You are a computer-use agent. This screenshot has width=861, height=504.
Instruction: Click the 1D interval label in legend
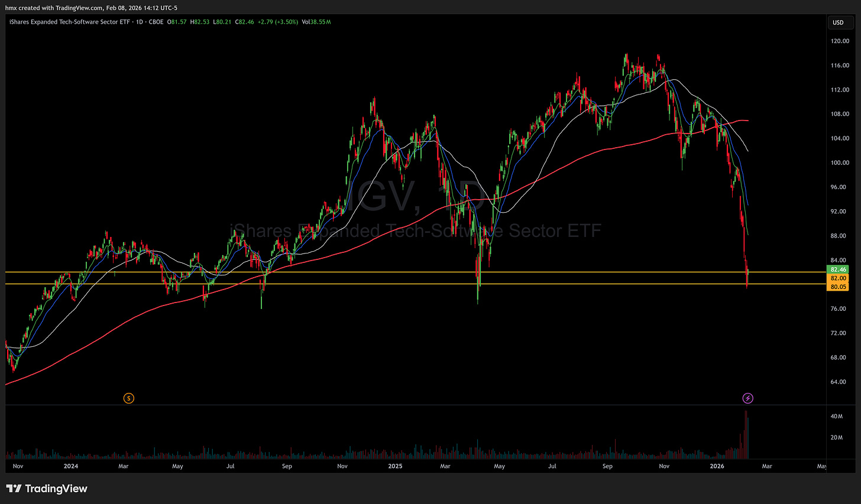[140, 22]
